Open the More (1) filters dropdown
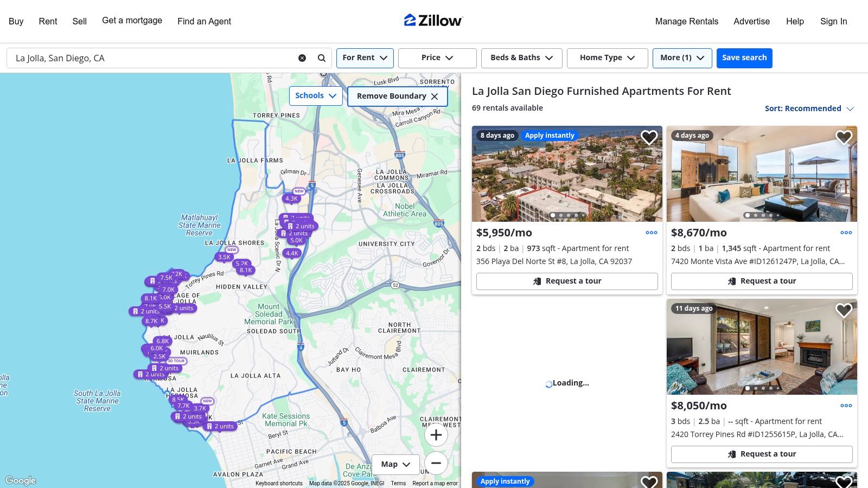868x488 pixels. pyautogui.click(x=682, y=58)
